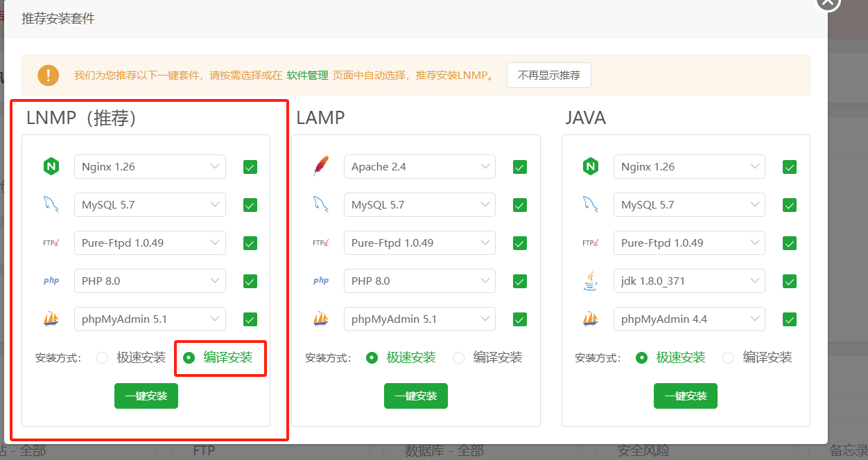Click the orange exclamation warning icon
Viewport: 868px width, 460px height.
click(x=48, y=75)
